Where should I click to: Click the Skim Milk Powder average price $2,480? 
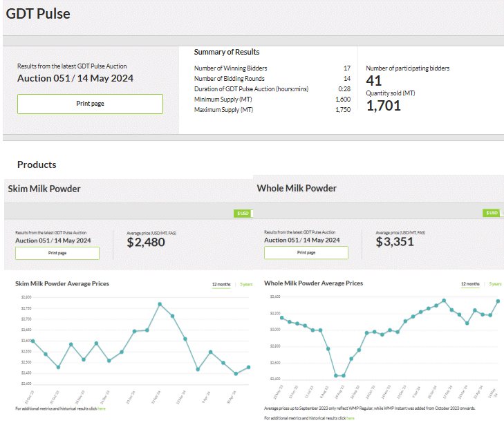click(x=146, y=242)
